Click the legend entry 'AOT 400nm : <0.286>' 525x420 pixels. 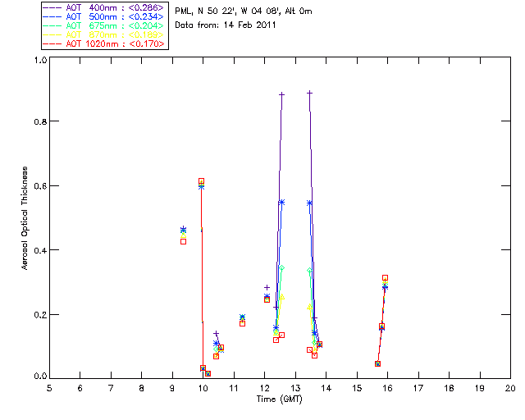pos(103,7)
